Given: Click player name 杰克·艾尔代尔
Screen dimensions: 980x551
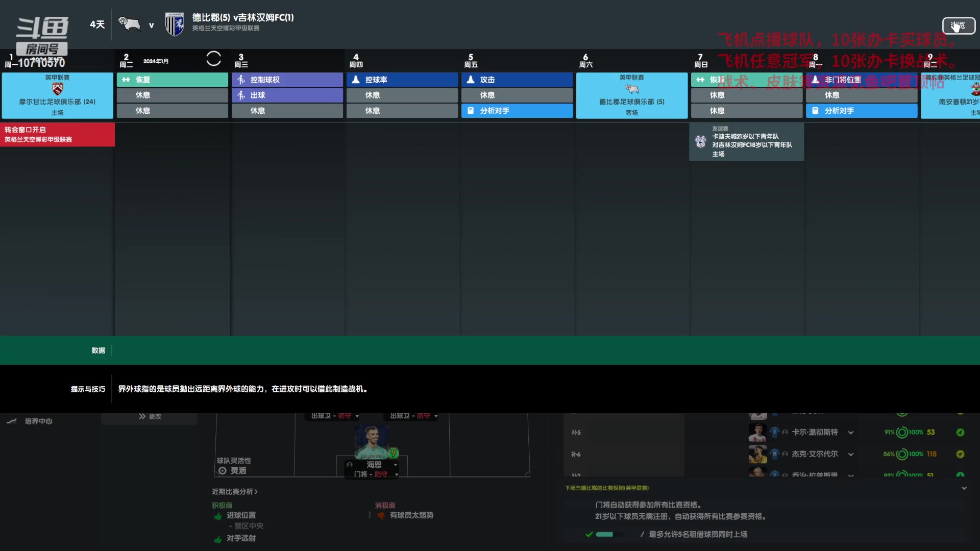Looking at the screenshot, I should coord(815,454).
